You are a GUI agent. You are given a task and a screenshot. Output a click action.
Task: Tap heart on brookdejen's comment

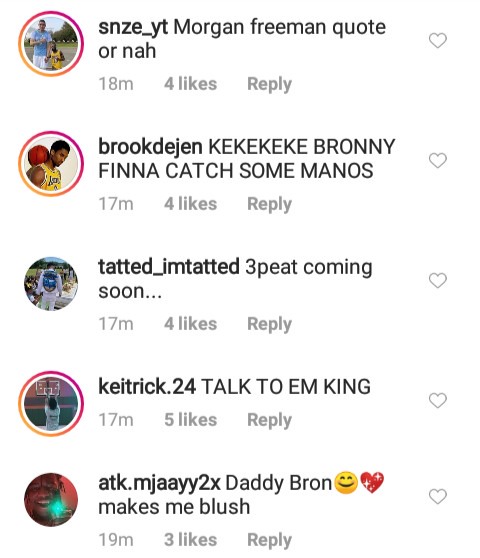pyautogui.click(x=437, y=160)
